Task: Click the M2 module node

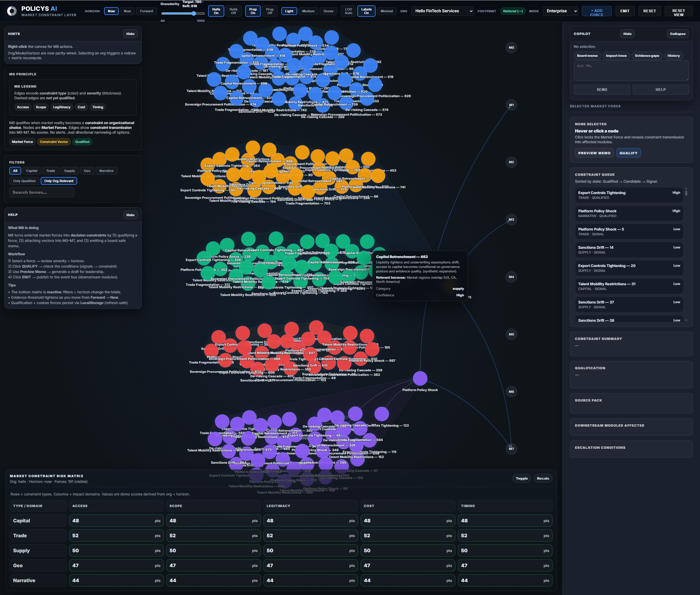Action: coord(511,162)
